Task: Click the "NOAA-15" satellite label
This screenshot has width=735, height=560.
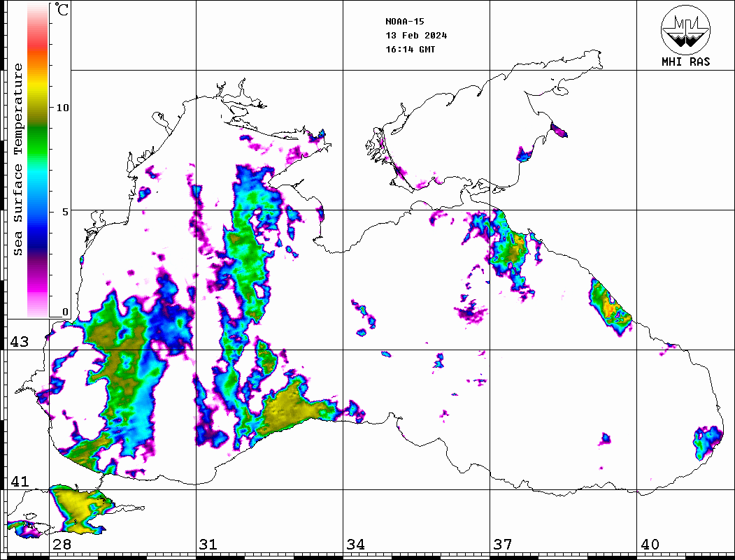Action: pos(405,22)
